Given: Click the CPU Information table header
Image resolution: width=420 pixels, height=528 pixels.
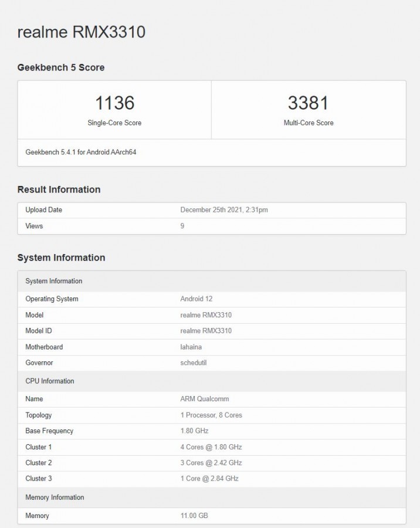Looking at the screenshot, I should point(50,381).
